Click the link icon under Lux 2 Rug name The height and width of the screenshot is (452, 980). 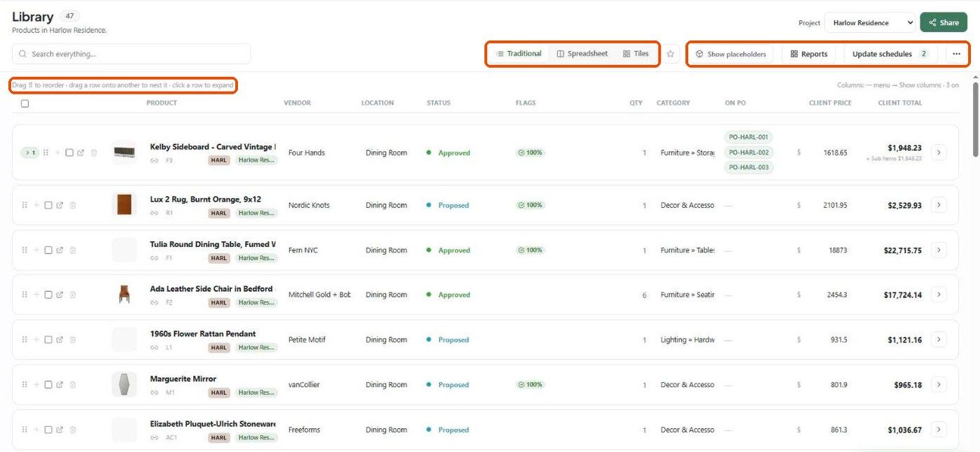pos(154,213)
